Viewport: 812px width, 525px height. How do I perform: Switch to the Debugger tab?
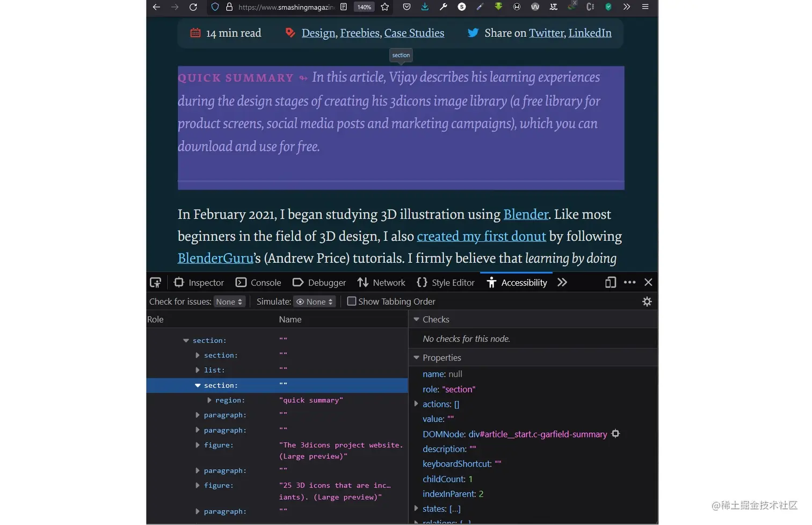[319, 283]
